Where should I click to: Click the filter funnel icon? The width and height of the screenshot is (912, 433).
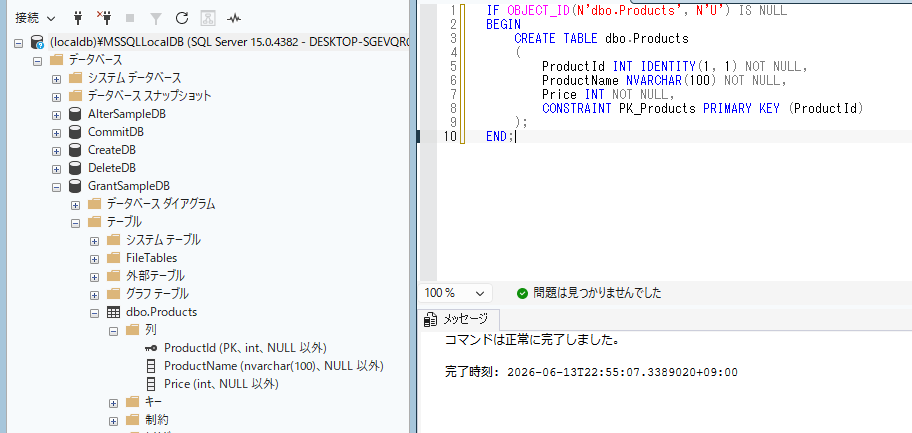click(x=156, y=19)
